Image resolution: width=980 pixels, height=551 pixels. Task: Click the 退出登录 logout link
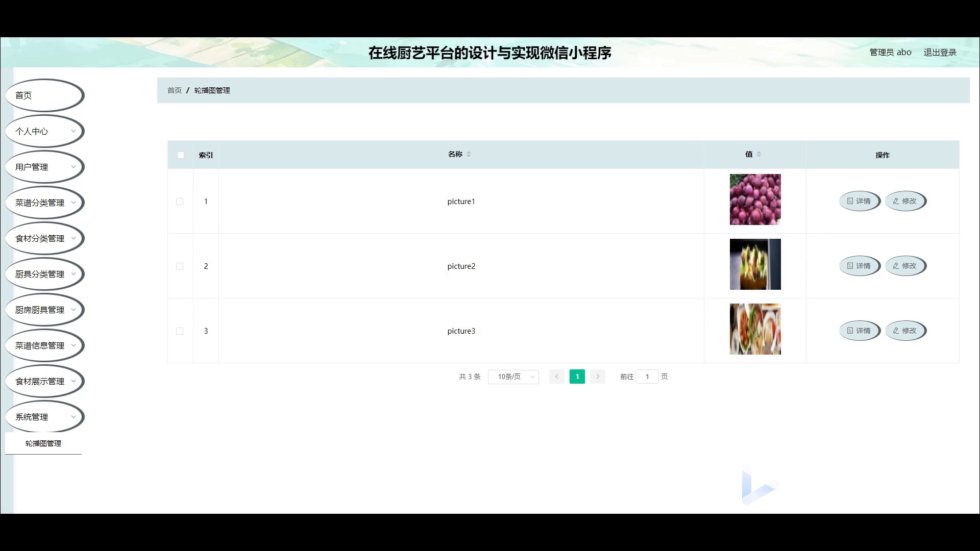point(940,52)
